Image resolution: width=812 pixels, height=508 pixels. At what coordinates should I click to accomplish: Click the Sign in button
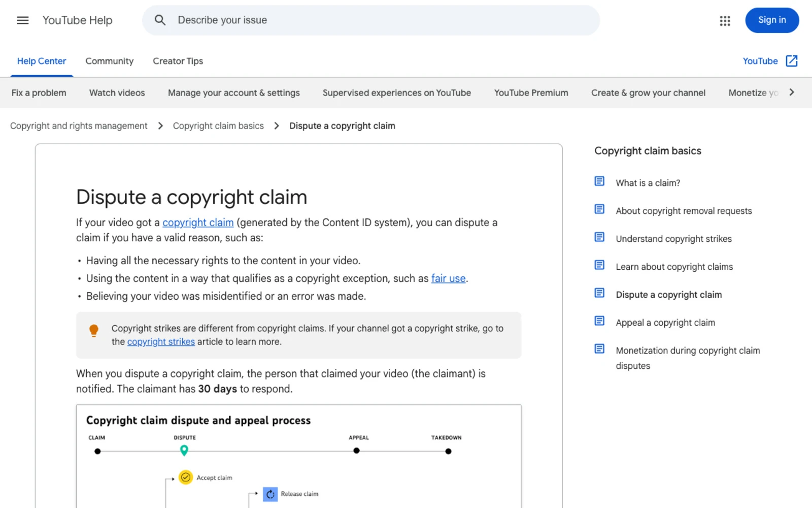click(x=772, y=20)
